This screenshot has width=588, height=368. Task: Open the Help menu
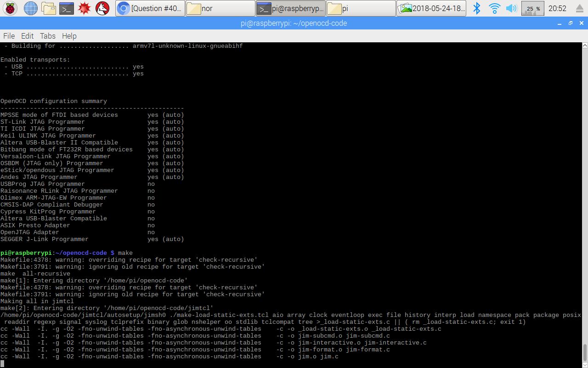[x=69, y=36]
